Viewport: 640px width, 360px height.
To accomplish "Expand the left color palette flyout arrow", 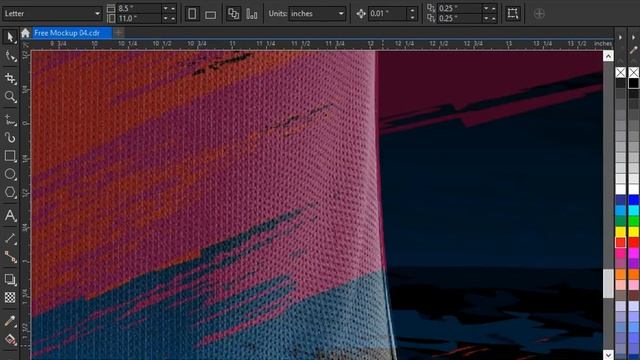I will pyautogui.click(x=620, y=37).
